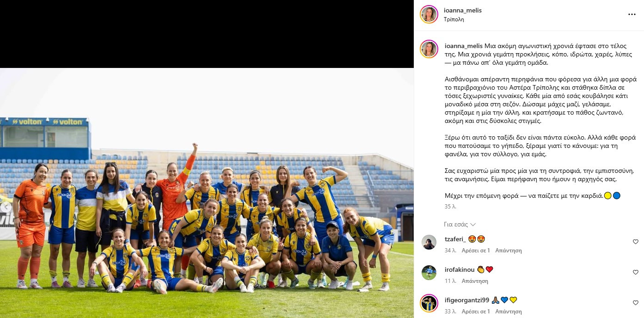Go to previous photo using left arrow
The height and width of the screenshot is (318, 644).
point(6,207)
